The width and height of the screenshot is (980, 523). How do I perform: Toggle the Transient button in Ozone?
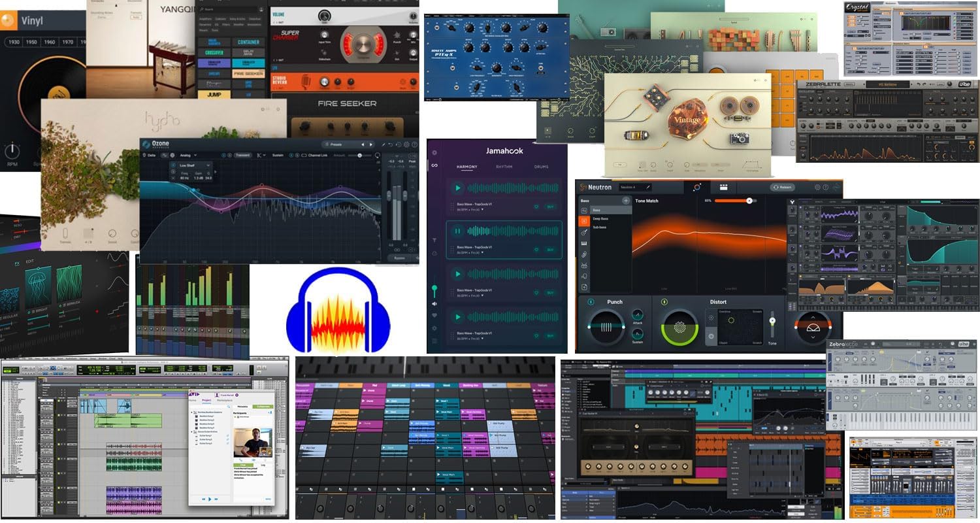tap(244, 155)
